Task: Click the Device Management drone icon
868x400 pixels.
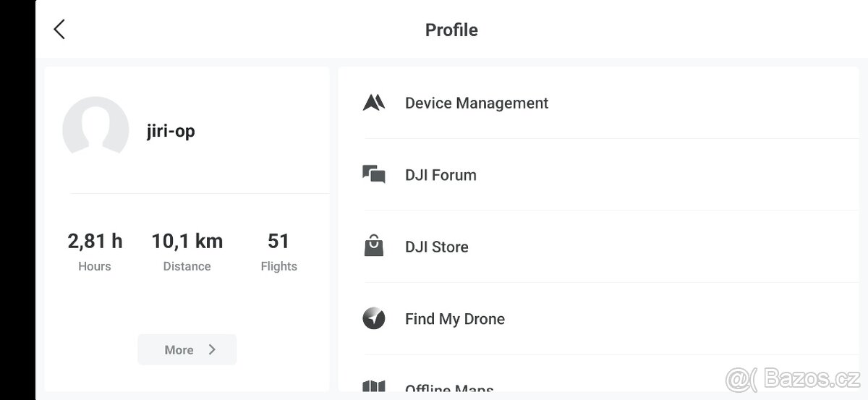Action: 374,103
